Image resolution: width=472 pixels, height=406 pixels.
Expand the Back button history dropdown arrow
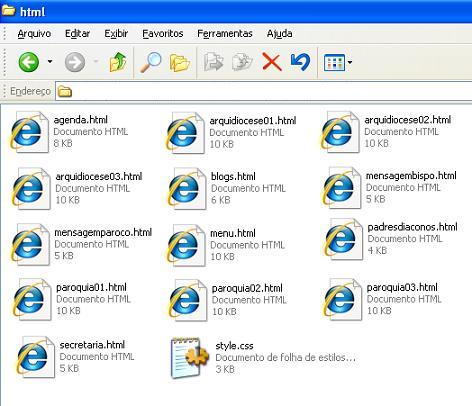click(50, 62)
